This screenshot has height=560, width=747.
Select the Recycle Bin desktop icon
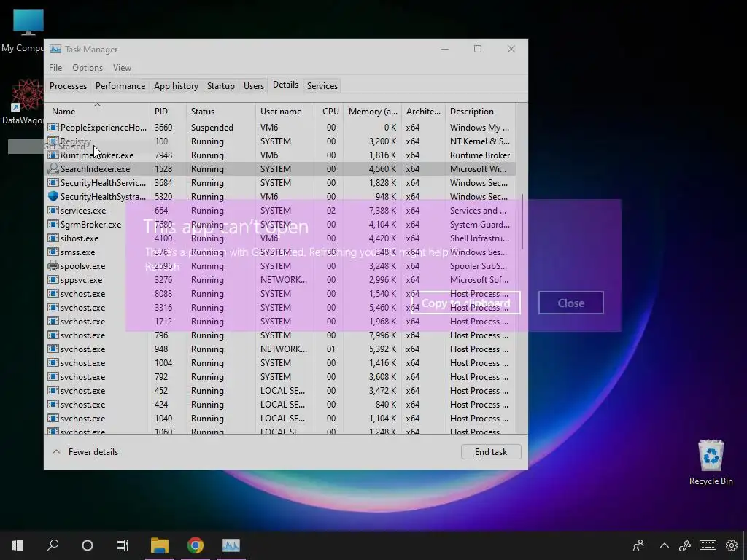(711, 462)
